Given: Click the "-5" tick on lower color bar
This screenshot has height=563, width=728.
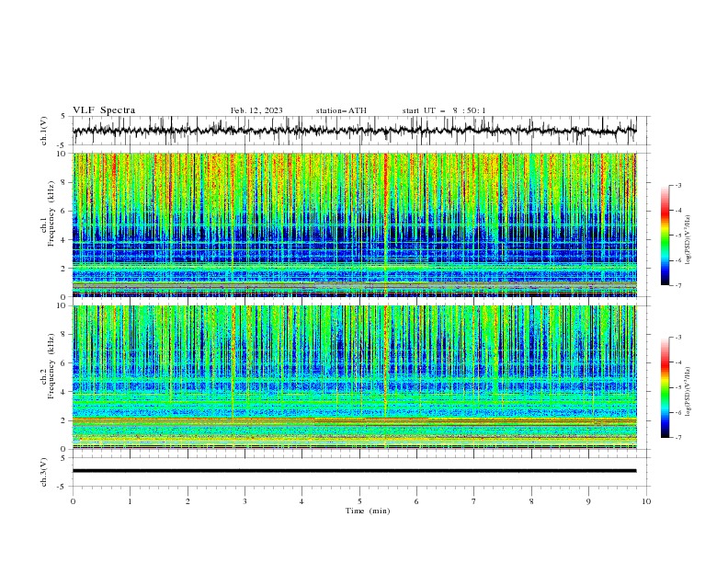Looking at the screenshot, I should [x=678, y=387].
